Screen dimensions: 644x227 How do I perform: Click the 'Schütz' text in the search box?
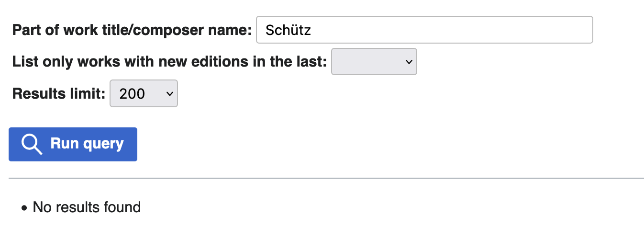pos(288,30)
